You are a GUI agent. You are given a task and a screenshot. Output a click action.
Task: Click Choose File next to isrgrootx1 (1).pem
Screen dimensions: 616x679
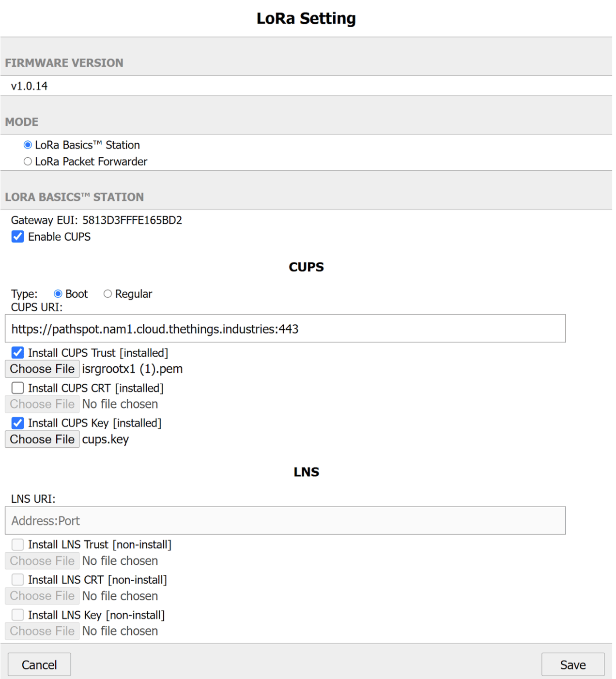point(42,368)
